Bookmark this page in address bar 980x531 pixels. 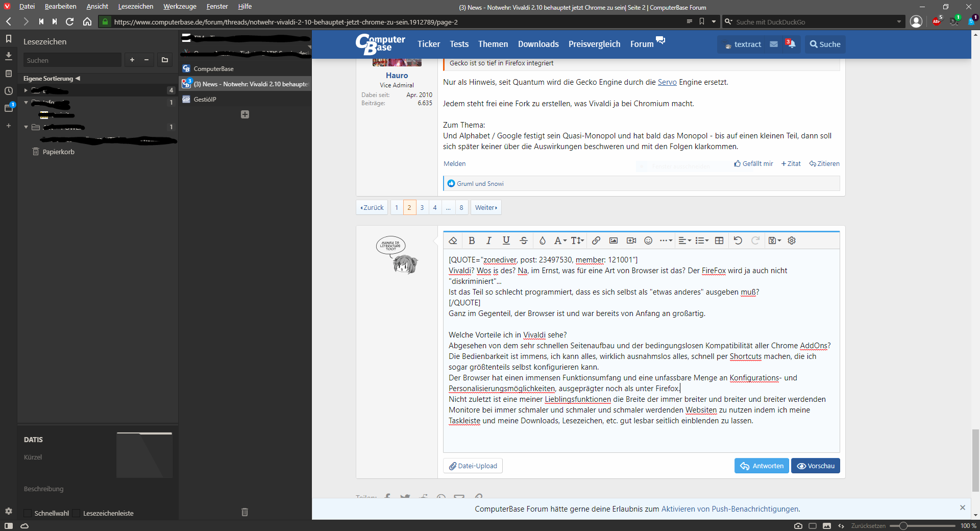702,21
